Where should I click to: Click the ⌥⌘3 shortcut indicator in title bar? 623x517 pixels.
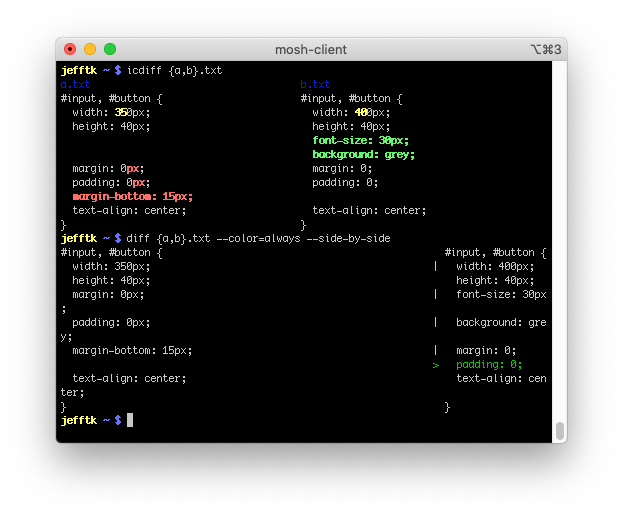[545, 49]
